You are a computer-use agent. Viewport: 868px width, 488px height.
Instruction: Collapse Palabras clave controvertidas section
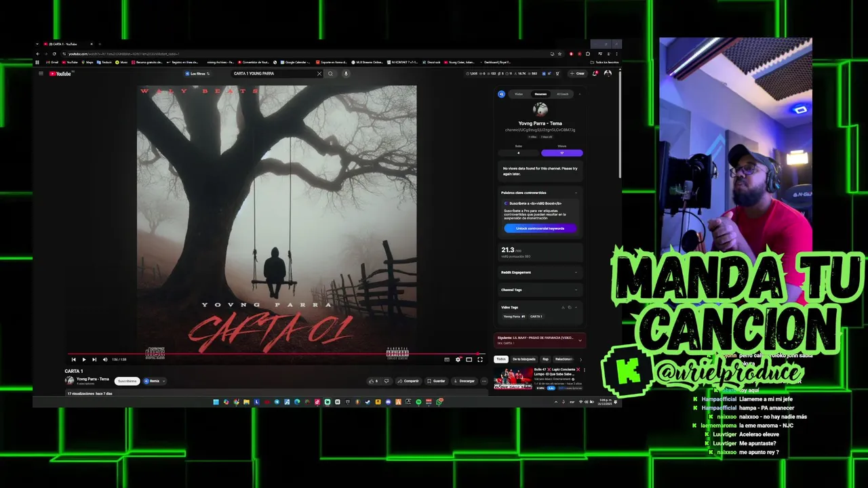(576, 192)
